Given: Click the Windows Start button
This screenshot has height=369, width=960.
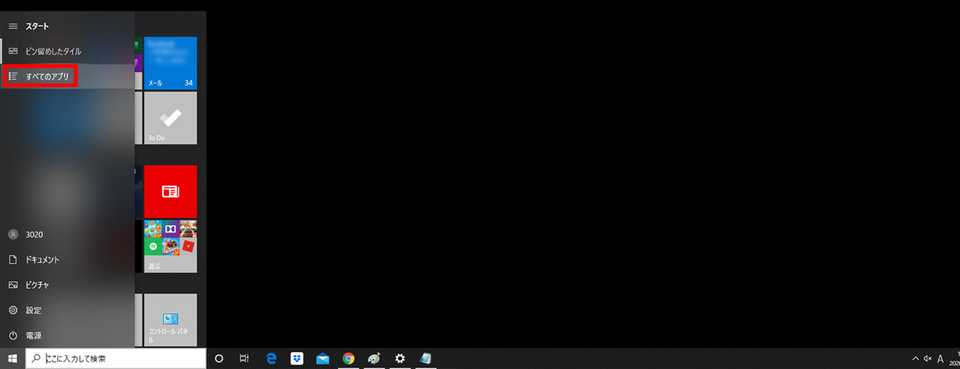Looking at the screenshot, I should (12, 359).
